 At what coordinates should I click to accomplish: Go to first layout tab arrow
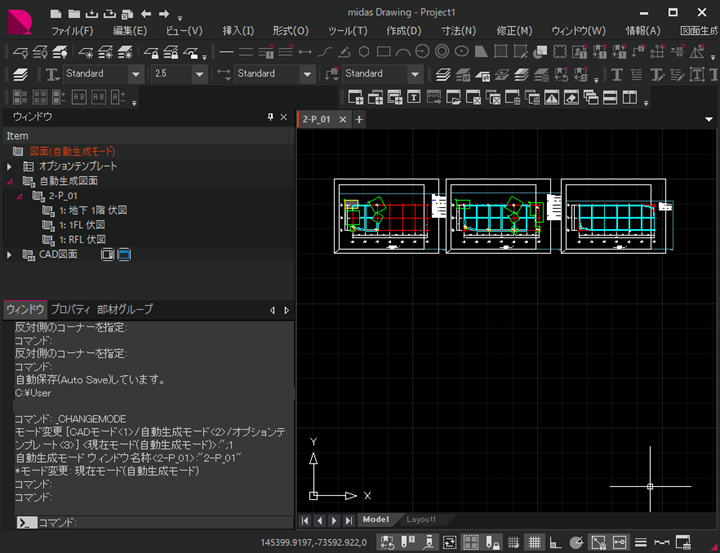(x=305, y=520)
